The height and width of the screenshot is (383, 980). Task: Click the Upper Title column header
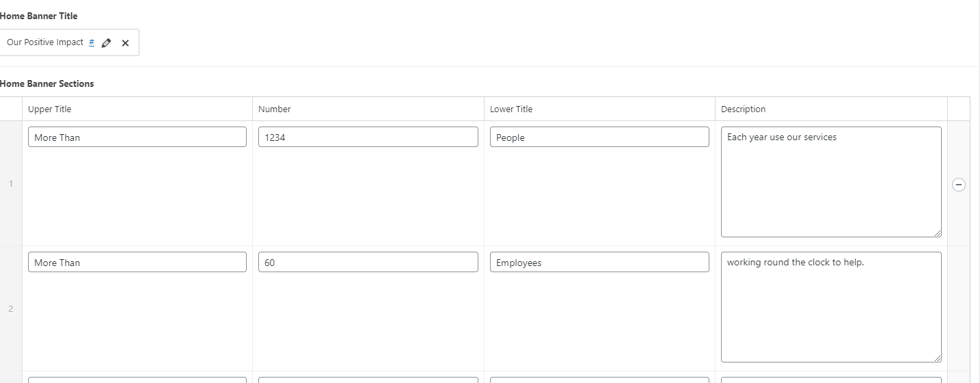pyautogui.click(x=50, y=109)
